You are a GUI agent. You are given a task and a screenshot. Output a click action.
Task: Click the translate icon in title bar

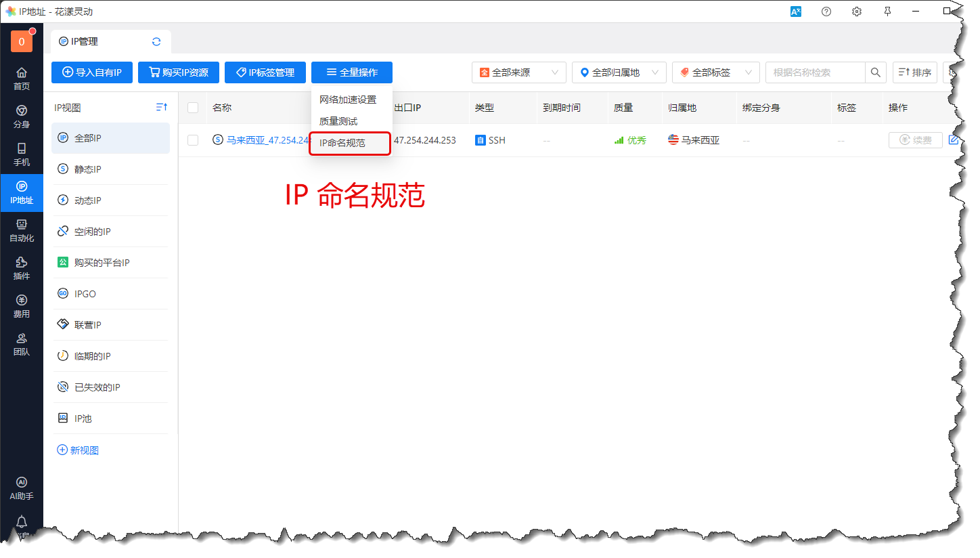click(796, 12)
